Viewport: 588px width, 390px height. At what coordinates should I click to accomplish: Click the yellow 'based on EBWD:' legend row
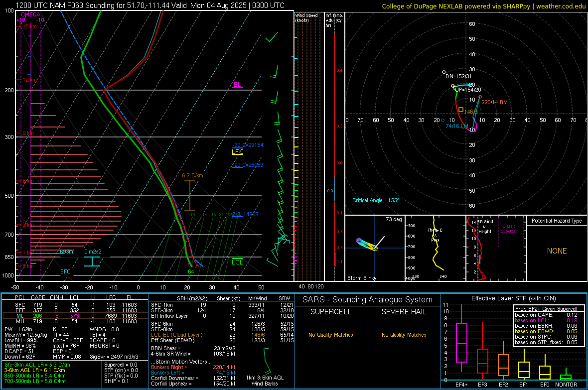point(546,331)
